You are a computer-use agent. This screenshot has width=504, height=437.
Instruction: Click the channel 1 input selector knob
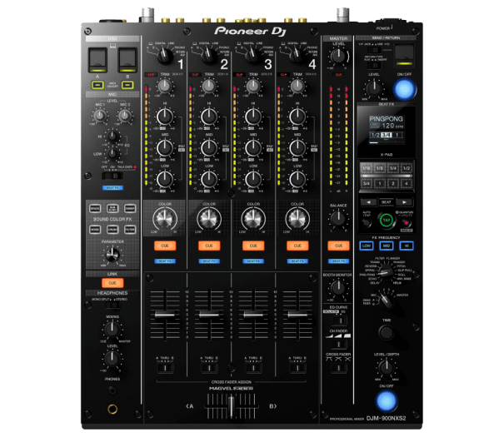coord(165,56)
